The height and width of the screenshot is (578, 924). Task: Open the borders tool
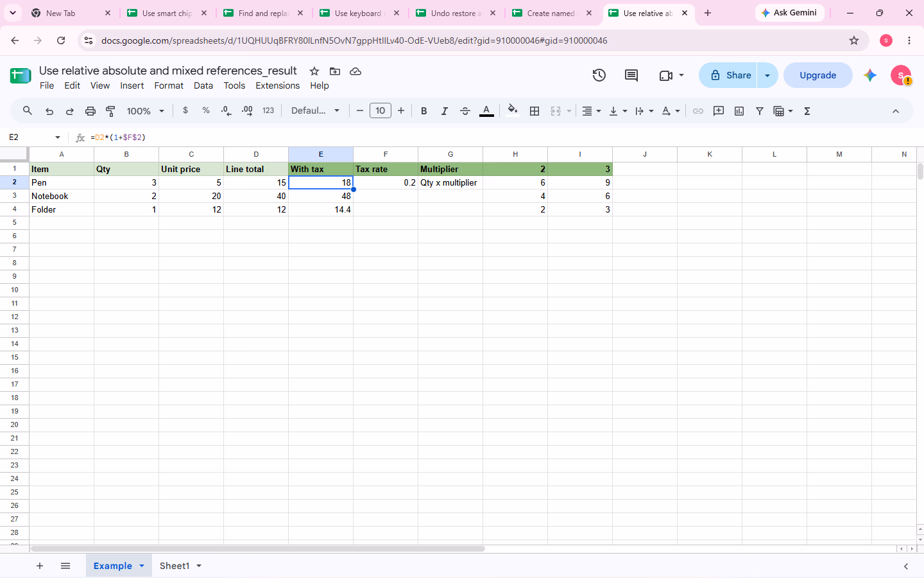point(535,111)
